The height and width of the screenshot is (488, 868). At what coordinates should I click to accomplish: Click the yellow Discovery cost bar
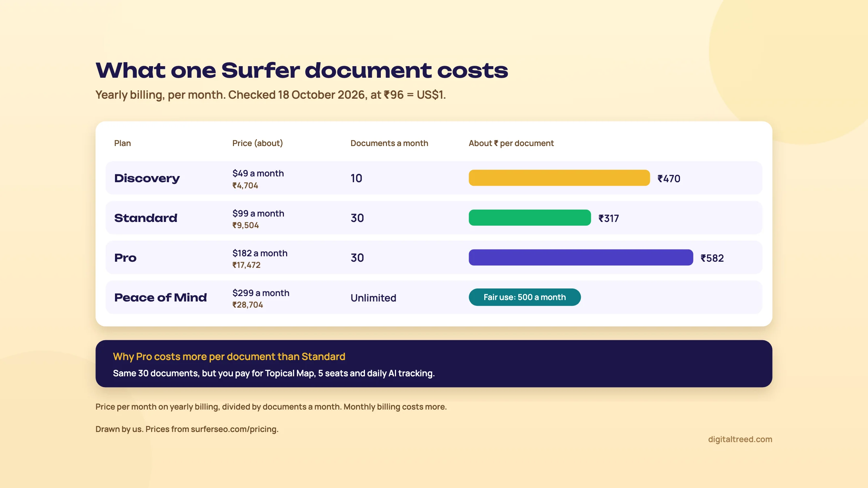pos(559,178)
